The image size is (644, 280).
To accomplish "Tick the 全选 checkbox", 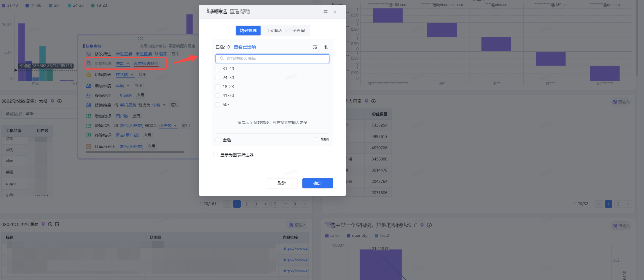I will tap(218, 140).
